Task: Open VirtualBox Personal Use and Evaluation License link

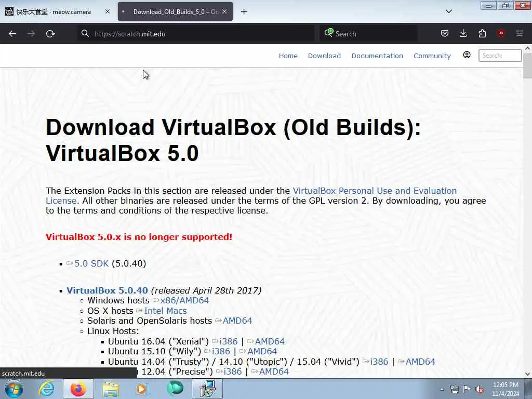Action: click(x=375, y=191)
